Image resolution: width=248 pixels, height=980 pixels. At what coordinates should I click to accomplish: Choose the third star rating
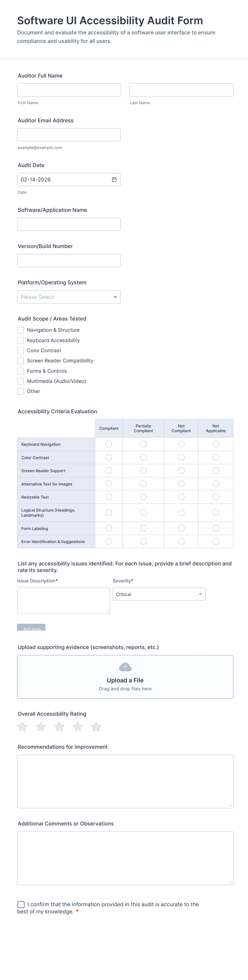coord(59,727)
